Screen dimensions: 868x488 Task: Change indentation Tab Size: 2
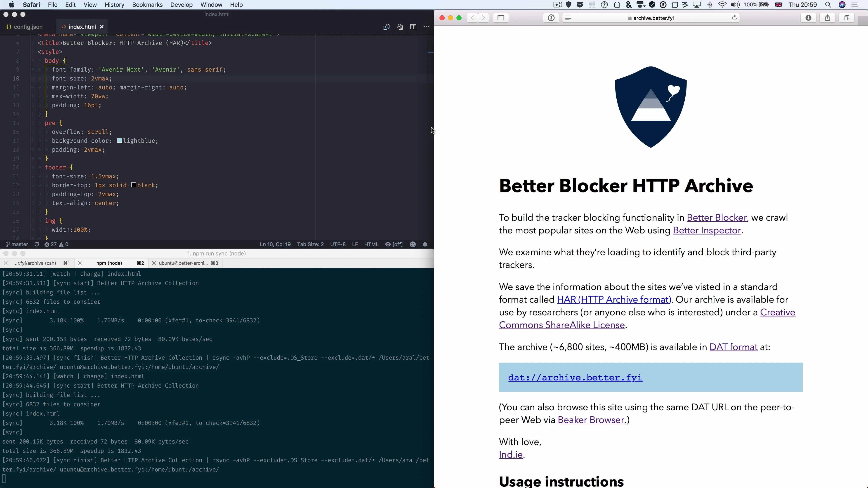coord(310,244)
